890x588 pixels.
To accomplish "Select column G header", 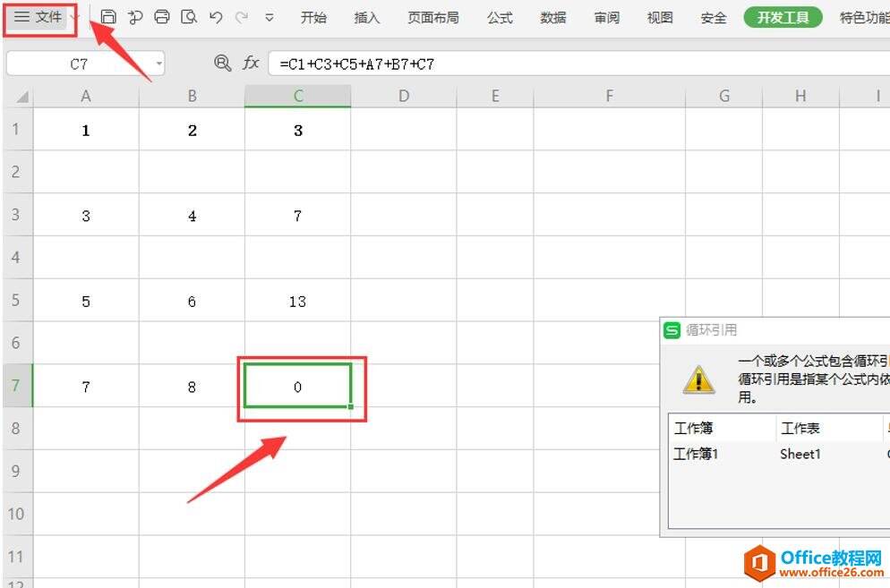I will coord(724,96).
